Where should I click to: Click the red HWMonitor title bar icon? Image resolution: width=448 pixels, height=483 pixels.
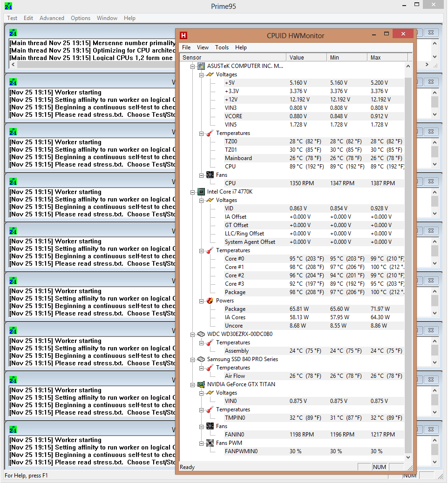[x=183, y=35]
